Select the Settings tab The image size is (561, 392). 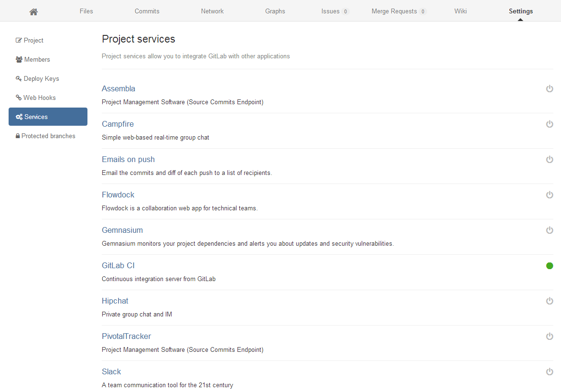(520, 11)
